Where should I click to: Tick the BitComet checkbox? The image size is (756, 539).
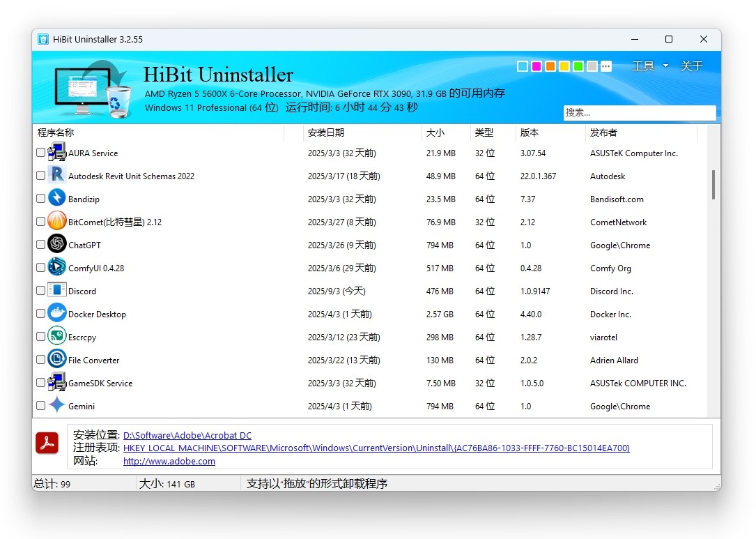tap(41, 222)
